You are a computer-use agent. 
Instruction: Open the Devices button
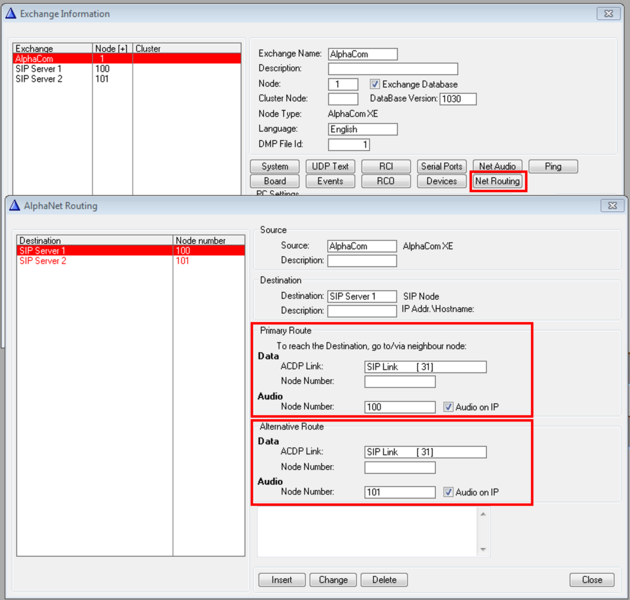click(x=442, y=181)
